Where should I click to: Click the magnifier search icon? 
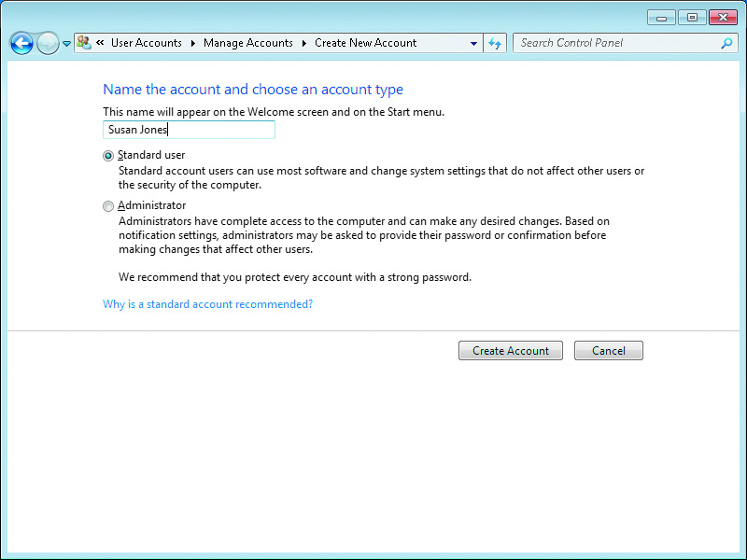(x=726, y=43)
